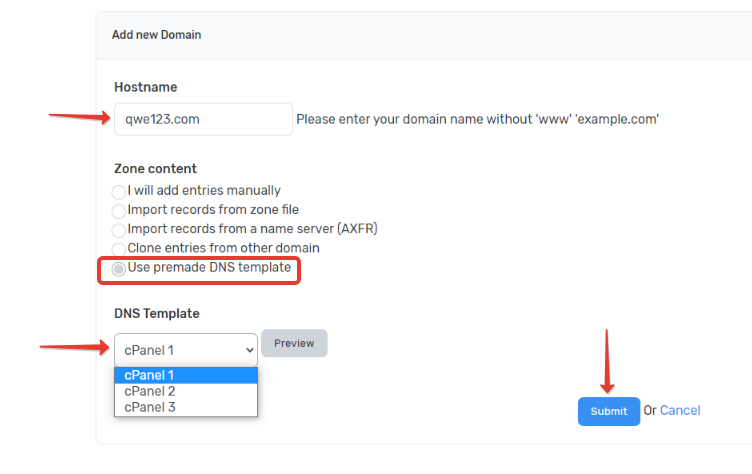The image size is (752, 474).
Task: Click the 'Hostname' field label
Action: pyautogui.click(x=145, y=87)
